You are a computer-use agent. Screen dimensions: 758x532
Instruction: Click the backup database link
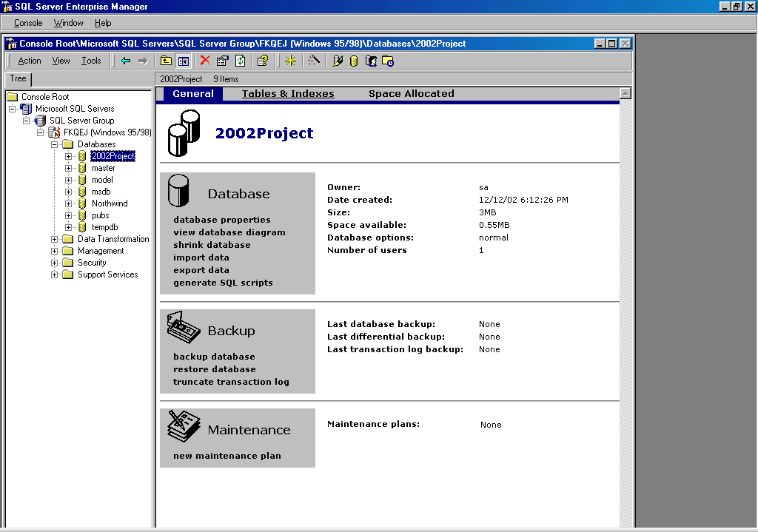coord(214,357)
